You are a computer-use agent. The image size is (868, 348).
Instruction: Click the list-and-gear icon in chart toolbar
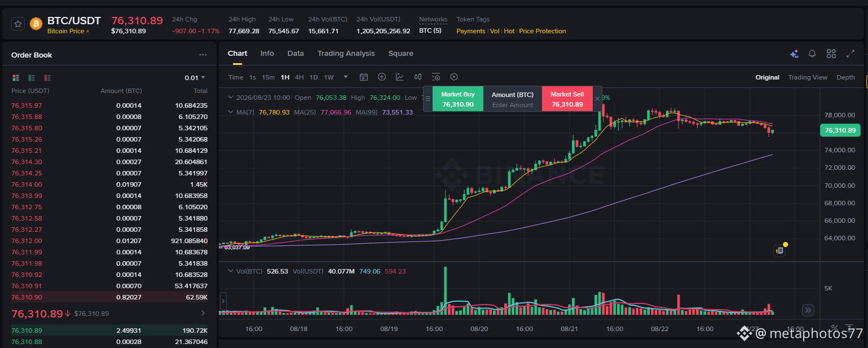pos(436,77)
